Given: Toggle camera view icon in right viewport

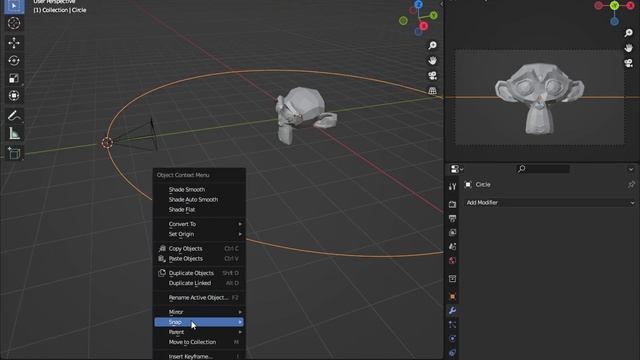Looking at the screenshot, I should click(629, 63).
